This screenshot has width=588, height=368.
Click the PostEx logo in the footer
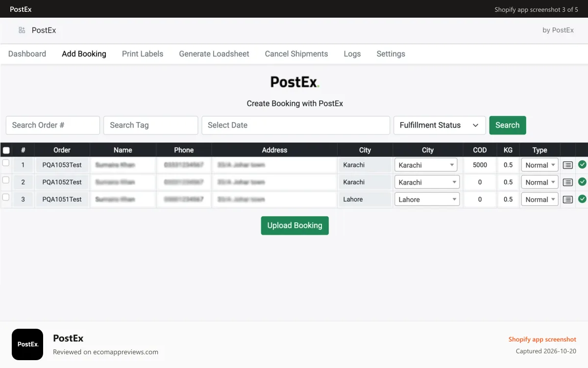click(27, 344)
